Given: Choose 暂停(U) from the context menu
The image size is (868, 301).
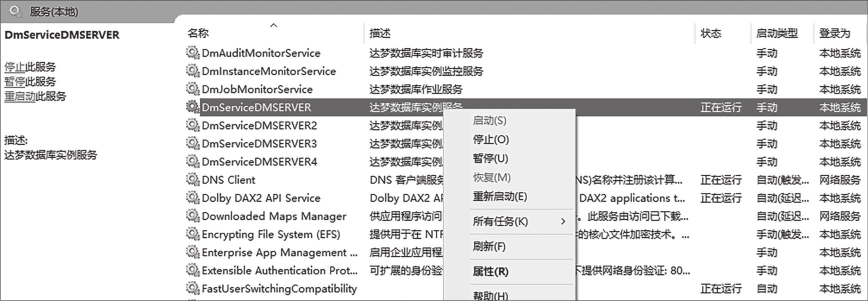Looking at the screenshot, I should 490,158.
